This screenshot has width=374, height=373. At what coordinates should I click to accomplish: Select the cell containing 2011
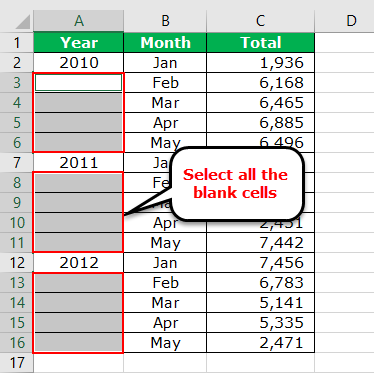click(79, 163)
